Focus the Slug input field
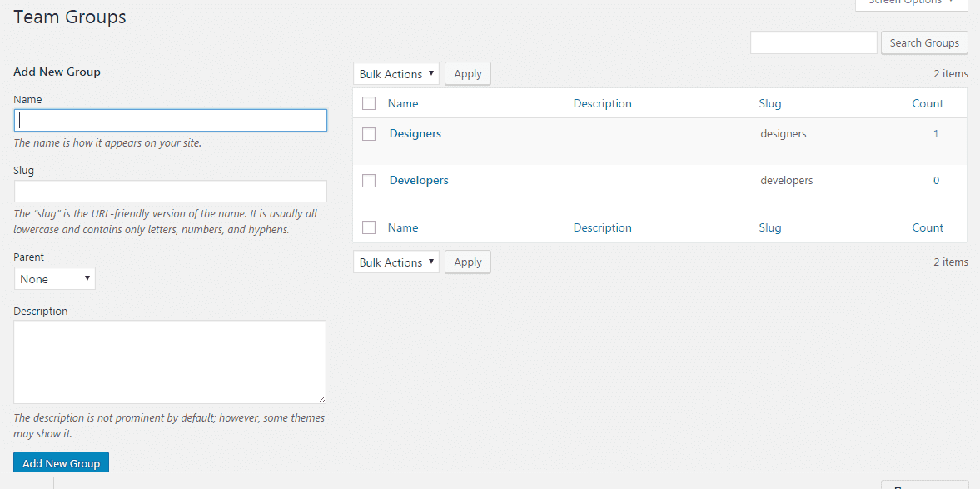The image size is (980, 489). pos(171,192)
